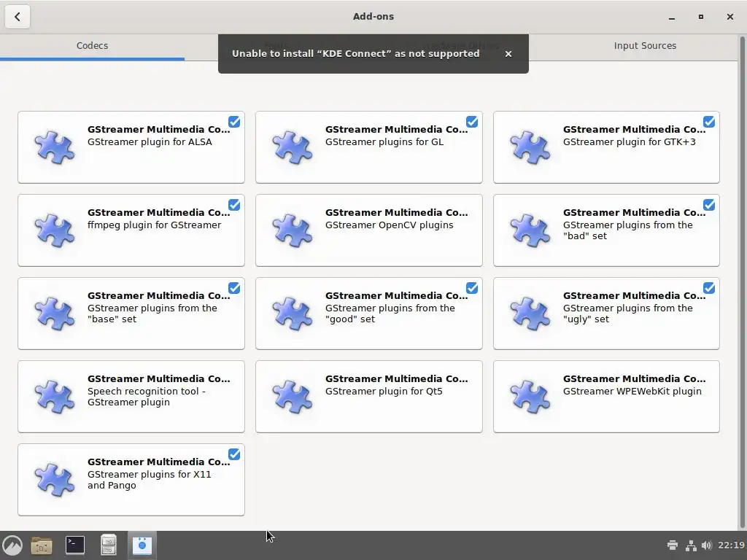Toggle installed checkmark on GTK+3 plugin card
747x560 pixels.
tap(709, 122)
